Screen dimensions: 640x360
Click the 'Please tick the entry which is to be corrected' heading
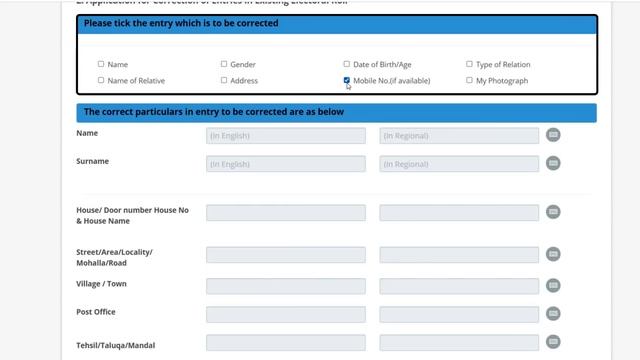(x=181, y=23)
